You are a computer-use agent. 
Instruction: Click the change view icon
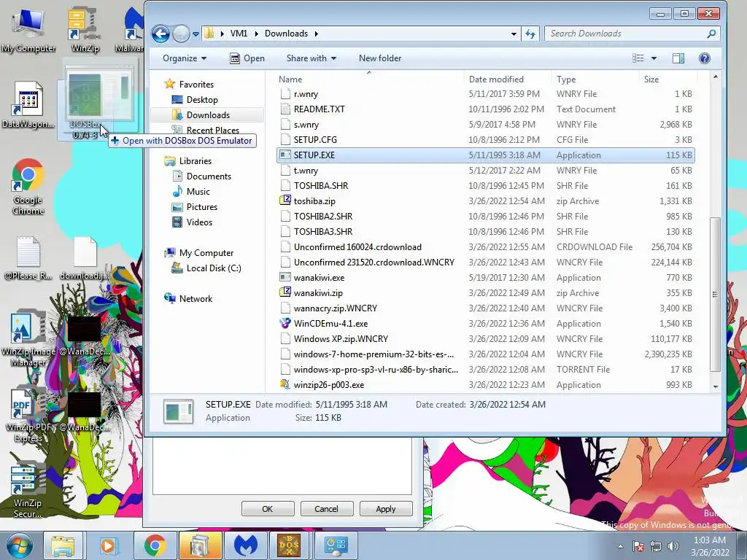click(638, 58)
